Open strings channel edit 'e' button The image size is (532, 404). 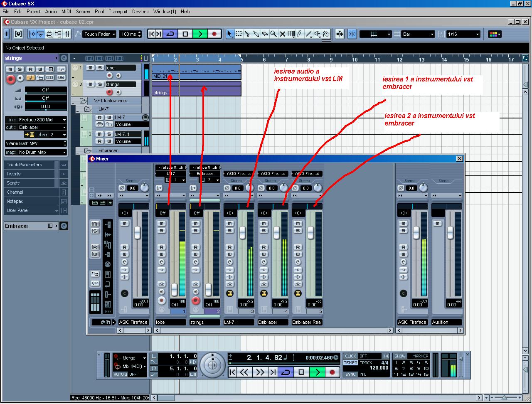click(x=64, y=58)
